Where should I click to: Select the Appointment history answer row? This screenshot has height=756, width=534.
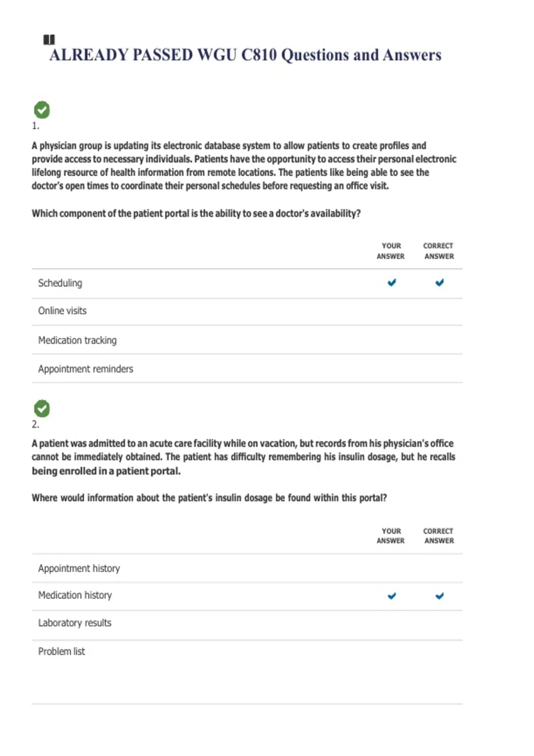click(79, 568)
